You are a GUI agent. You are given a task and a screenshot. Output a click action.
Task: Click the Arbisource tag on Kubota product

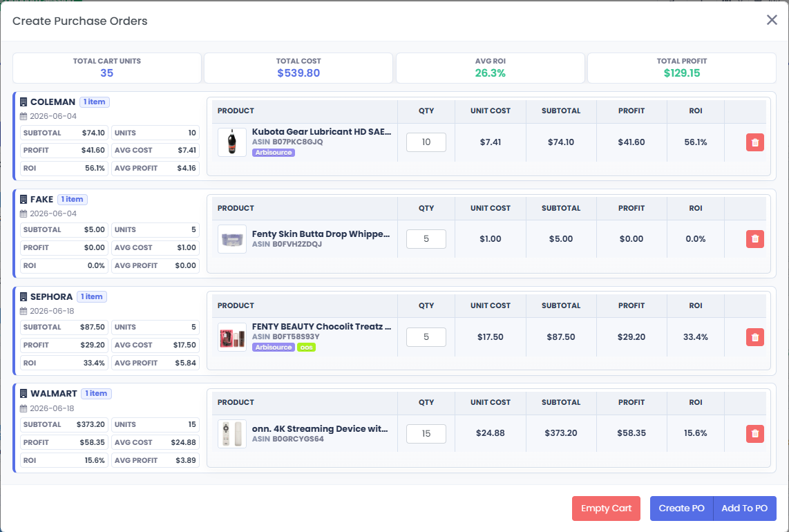(x=273, y=153)
